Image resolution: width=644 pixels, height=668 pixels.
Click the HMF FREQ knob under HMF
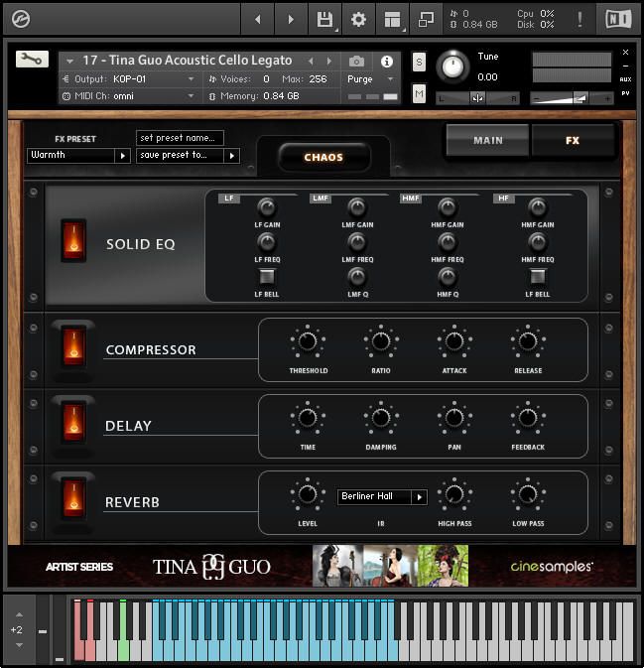(x=448, y=242)
